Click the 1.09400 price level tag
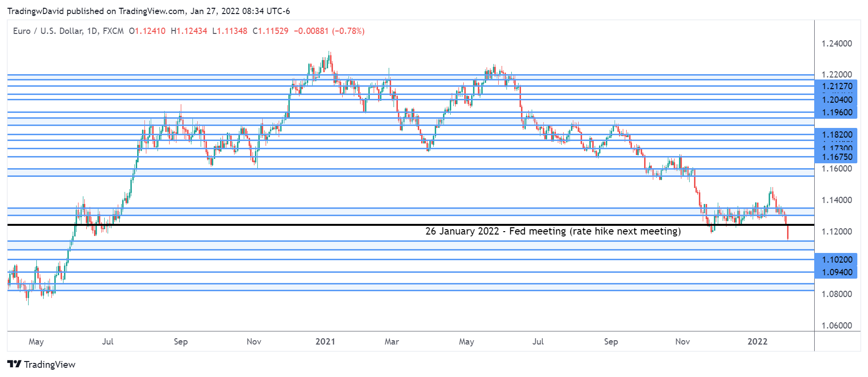 (x=836, y=272)
